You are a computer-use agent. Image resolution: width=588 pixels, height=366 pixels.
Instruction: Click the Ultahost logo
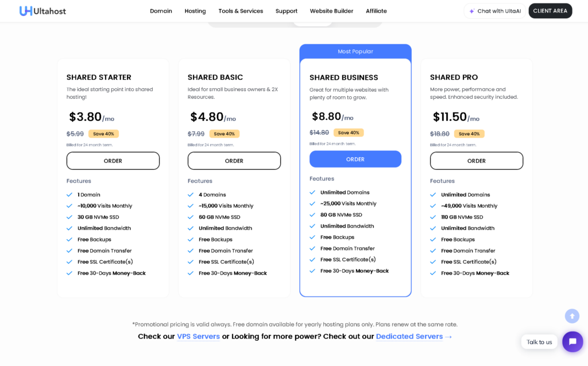(x=42, y=11)
